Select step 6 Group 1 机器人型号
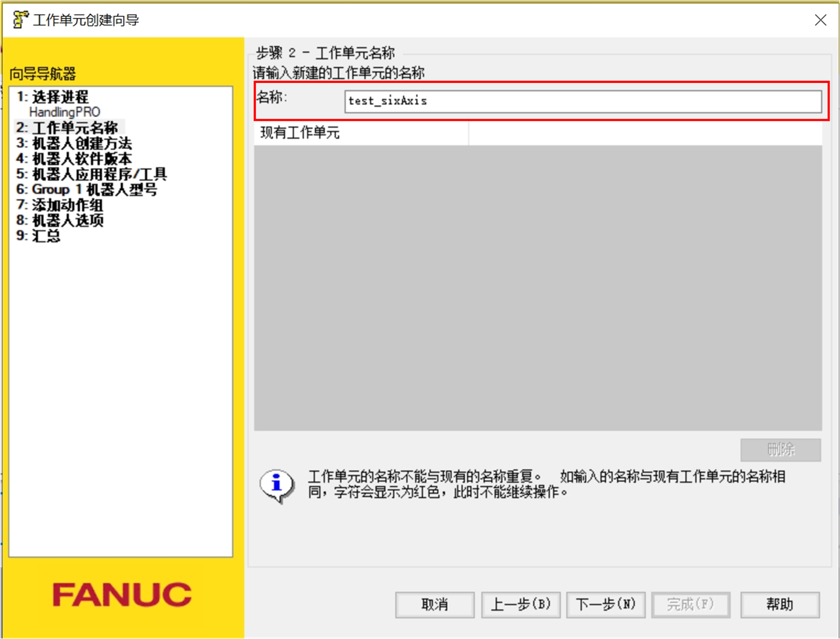The width and height of the screenshot is (840, 639). pyautogui.click(x=87, y=190)
